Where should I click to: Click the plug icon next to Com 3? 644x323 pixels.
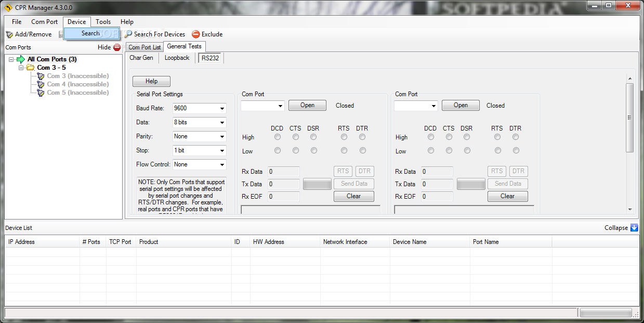[41, 76]
